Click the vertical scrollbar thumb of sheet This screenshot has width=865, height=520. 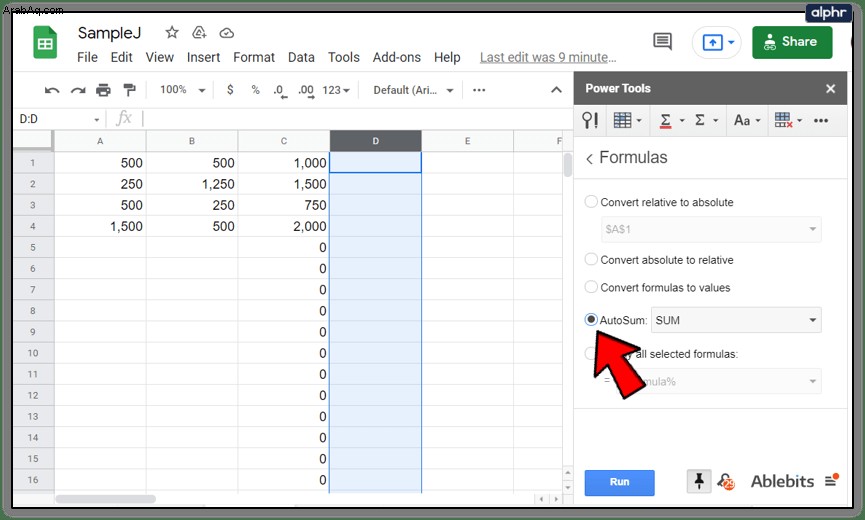[568, 165]
